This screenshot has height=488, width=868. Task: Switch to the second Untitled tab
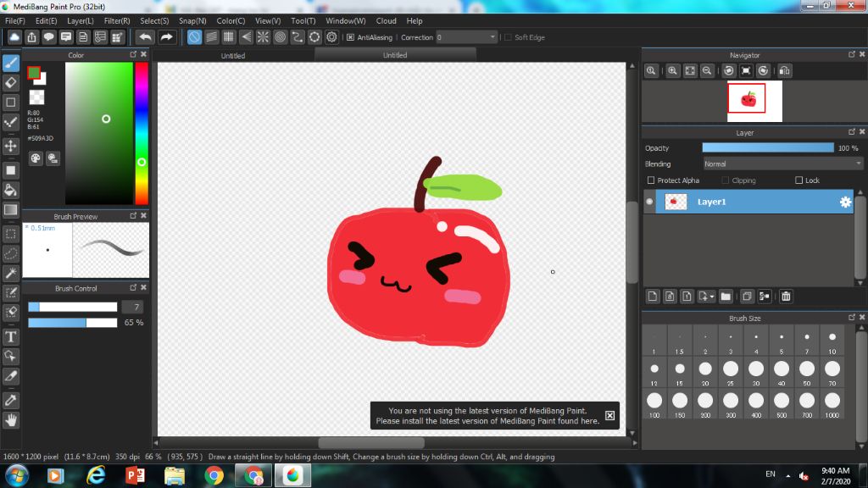pos(395,55)
